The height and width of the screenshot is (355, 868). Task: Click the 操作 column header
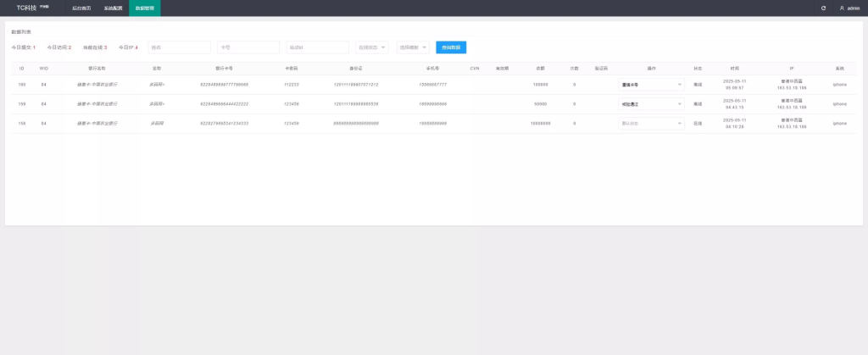pyautogui.click(x=652, y=69)
